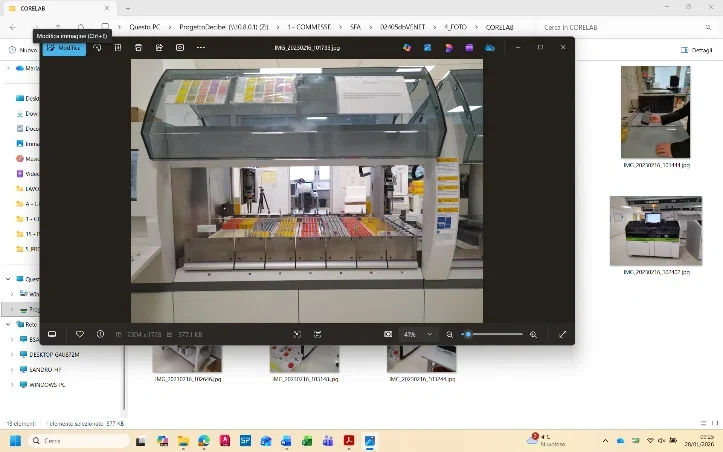Select DESKTOP-G4U872M in navigation tree
723x452 pixels.
point(54,355)
